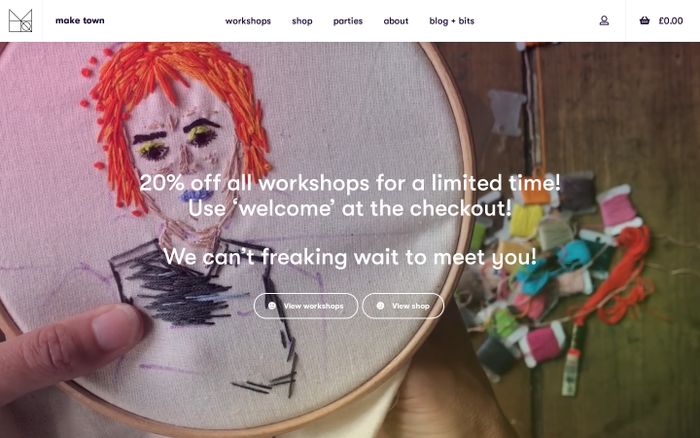Click the View workshops button
Image resolution: width=700 pixels, height=438 pixels.
coord(306,306)
